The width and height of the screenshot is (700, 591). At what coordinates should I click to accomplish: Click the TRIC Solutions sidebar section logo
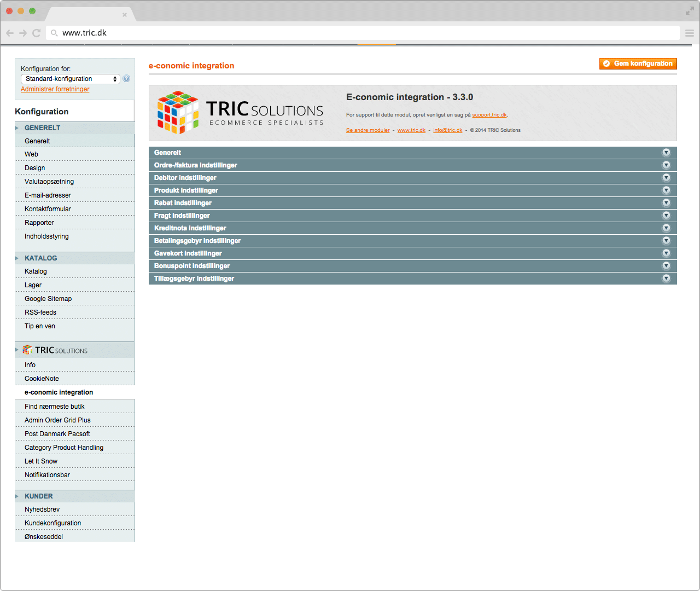coord(55,350)
